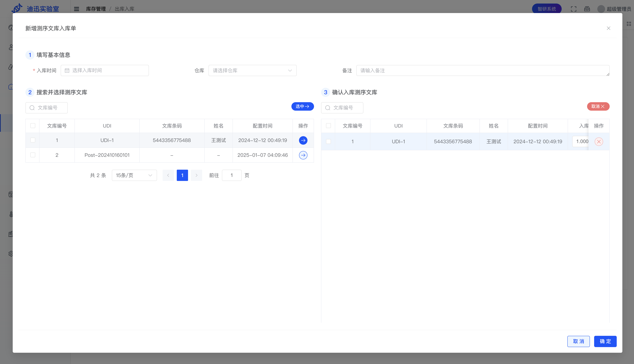
Task: Click the 1.000 quantity input
Action: pos(581,141)
